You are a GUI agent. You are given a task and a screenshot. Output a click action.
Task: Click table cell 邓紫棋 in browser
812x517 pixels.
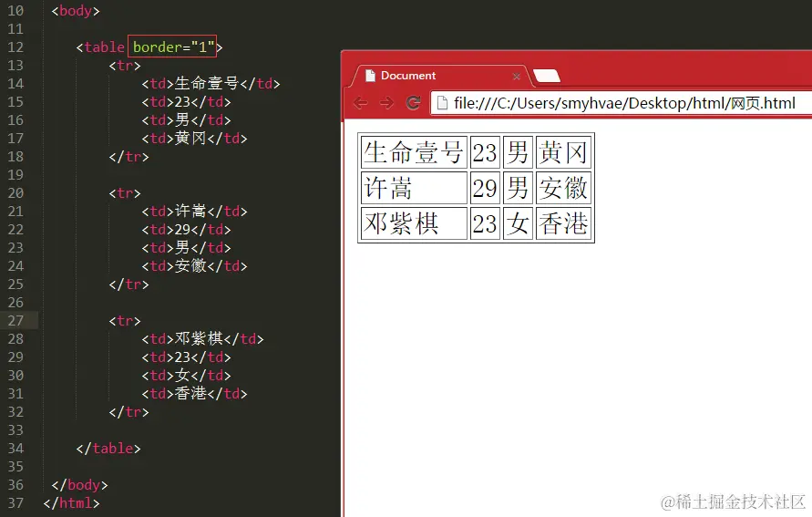[414, 223]
